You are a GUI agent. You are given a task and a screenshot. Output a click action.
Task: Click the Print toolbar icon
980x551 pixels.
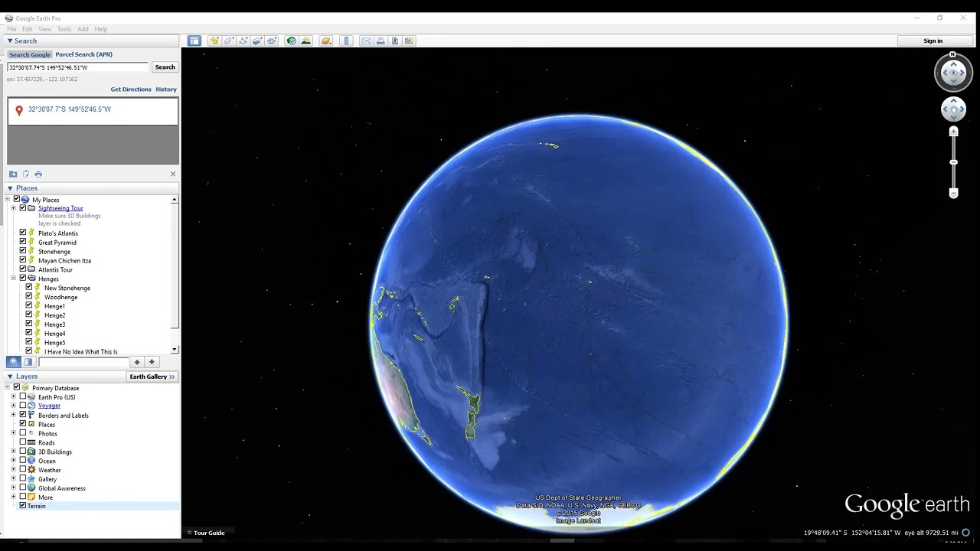point(381,41)
